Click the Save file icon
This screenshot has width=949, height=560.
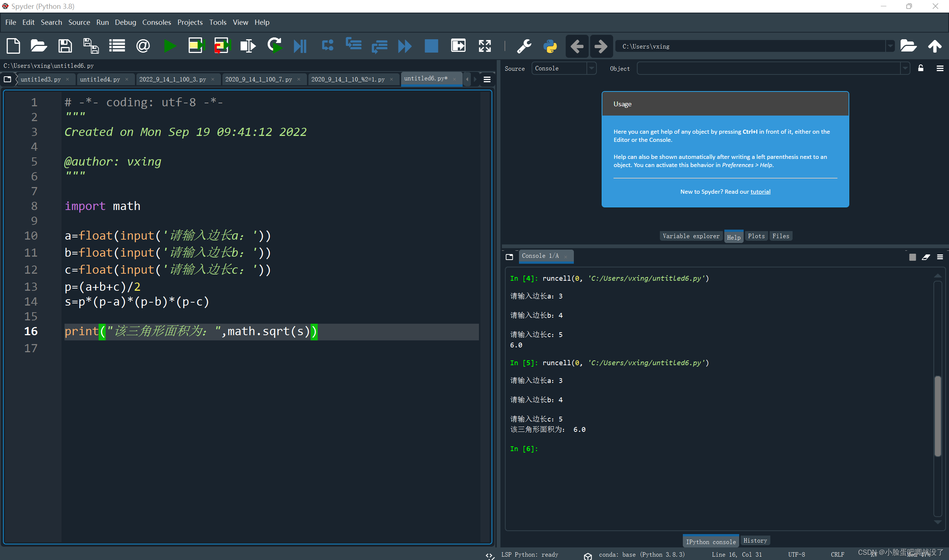65,46
